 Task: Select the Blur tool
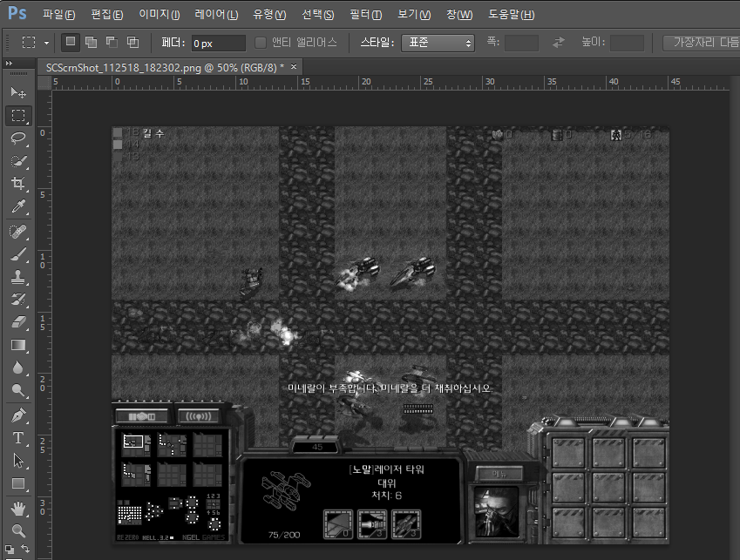pos(18,368)
